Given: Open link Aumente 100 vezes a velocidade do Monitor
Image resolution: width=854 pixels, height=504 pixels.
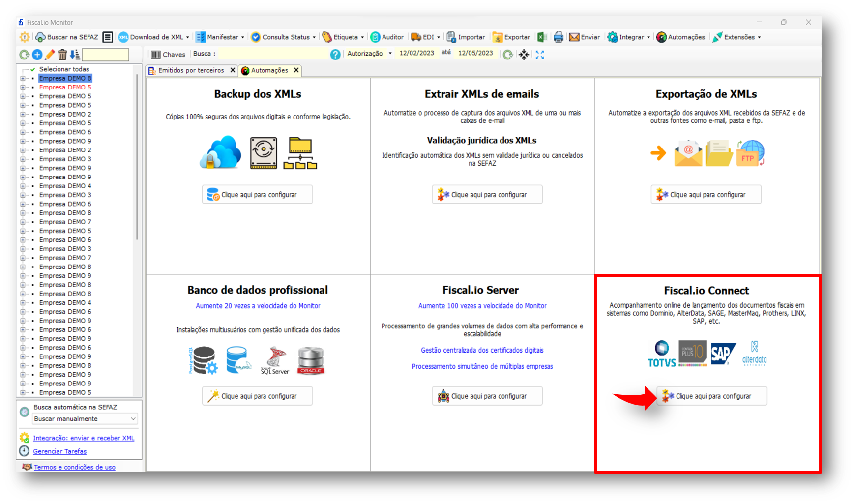Looking at the screenshot, I should click(x=482, y=306).
